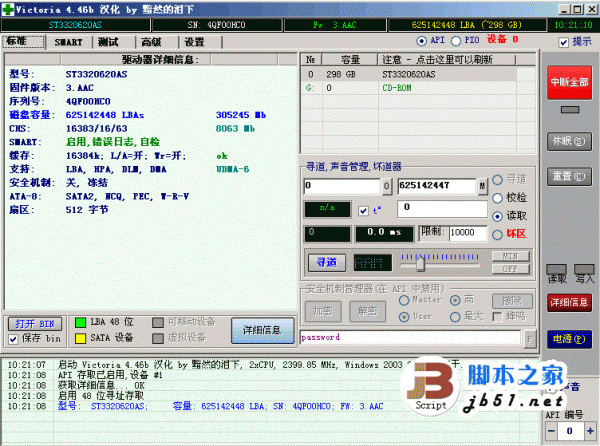Click the value field next to t° checkbox
The image size is (600, 446).
[442, 208]
